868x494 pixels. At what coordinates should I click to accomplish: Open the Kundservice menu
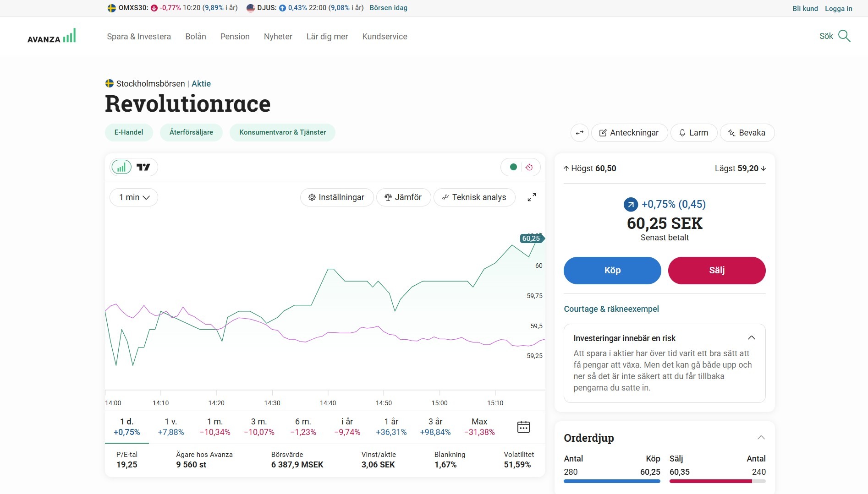(385, 37)
